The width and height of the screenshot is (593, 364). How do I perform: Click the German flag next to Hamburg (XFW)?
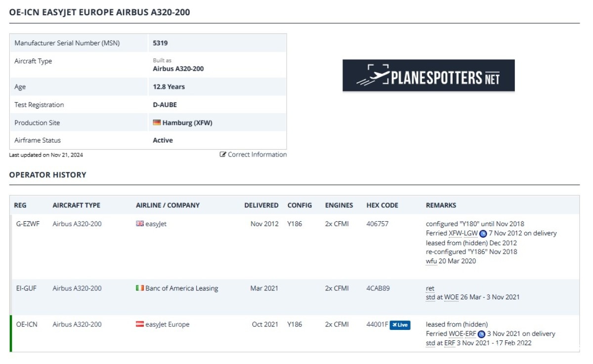click(157, 122)
